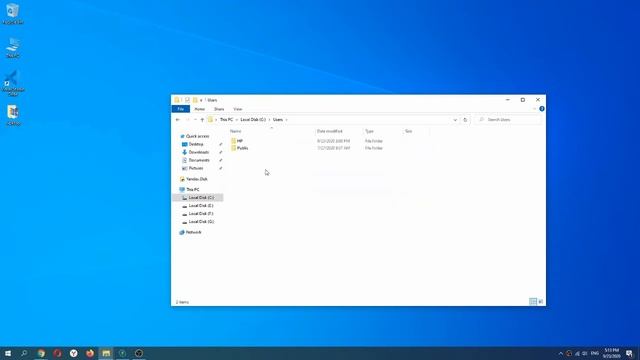
Task: Open Explorer help icon
Action: [542, 109]
